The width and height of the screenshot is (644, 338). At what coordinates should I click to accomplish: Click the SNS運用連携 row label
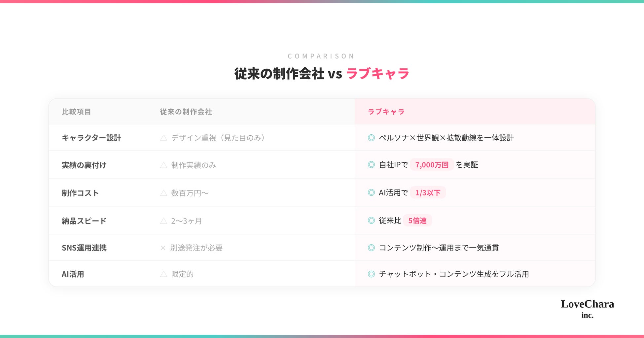click(x=84, y=248)
